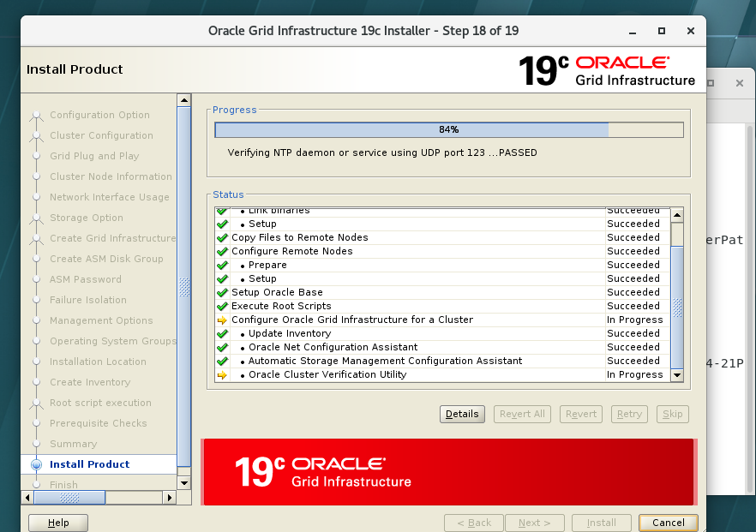This screenshot has width=756, height=532.
Task: Click the Back navigation button
Action: click(x=474, y=523)
